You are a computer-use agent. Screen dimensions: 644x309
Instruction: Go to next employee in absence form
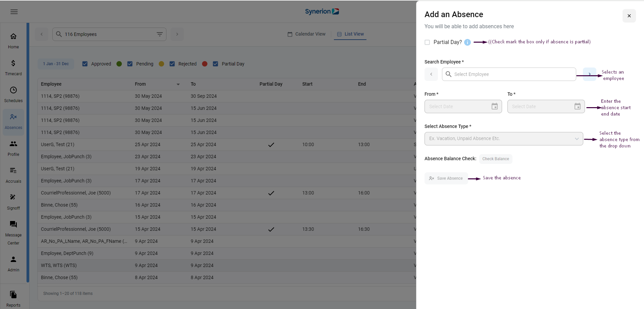coord(590,74)
